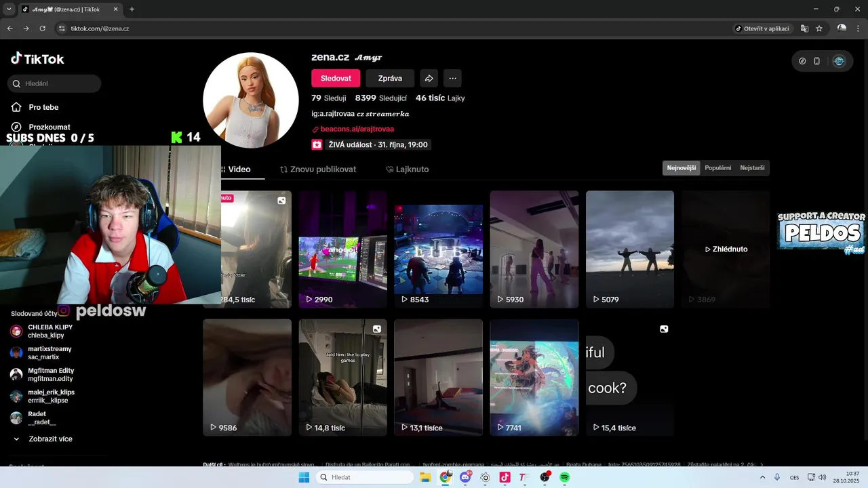The image size is (868, 488).
Task: Switch to the Znovu publikovat tab
Action: tap(318, 169)
